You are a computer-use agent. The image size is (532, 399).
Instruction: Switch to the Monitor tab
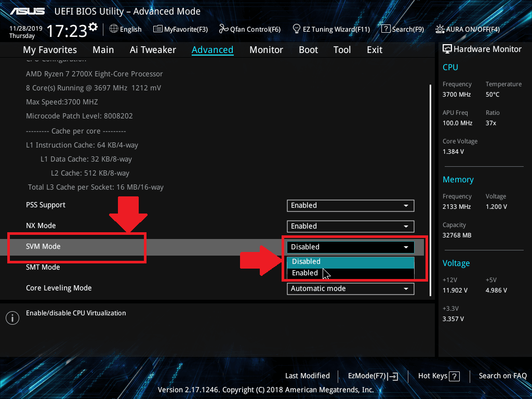coord(266,49)
